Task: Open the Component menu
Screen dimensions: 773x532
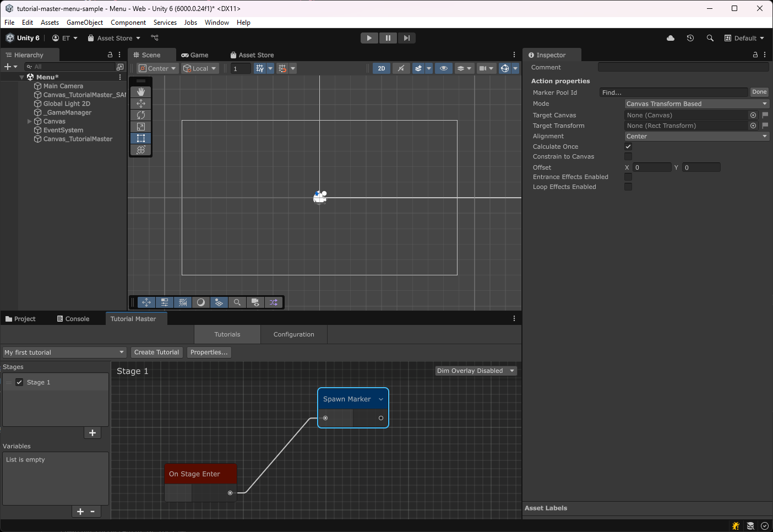Action: point(128,23)
